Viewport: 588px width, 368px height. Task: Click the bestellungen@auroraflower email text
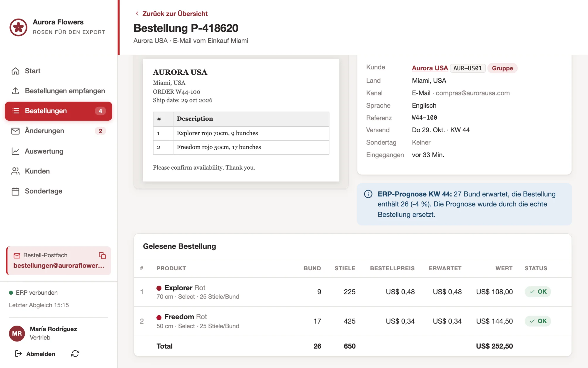[x=59, y=266]
